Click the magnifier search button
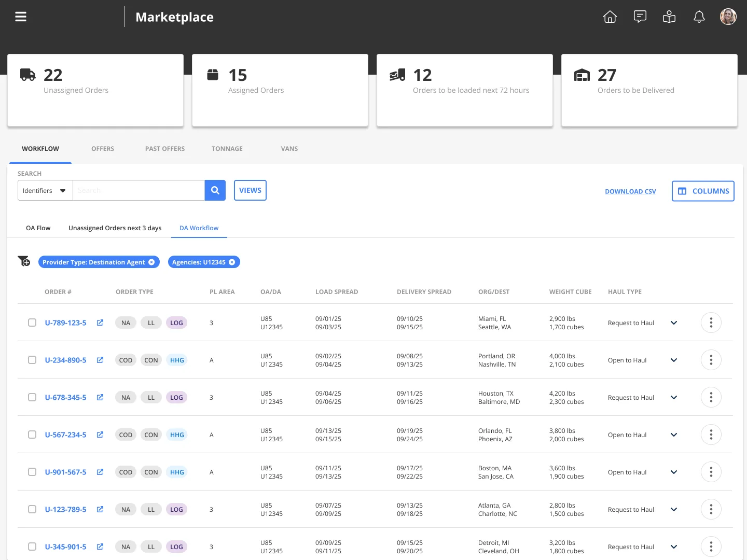Image resolution: width=747 pixels, height=560 pixels. point(215,190)
